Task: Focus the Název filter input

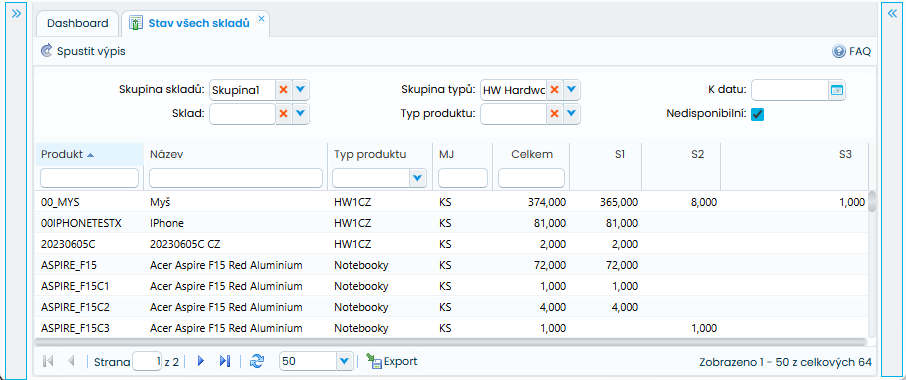Action: tap(236, 178)
